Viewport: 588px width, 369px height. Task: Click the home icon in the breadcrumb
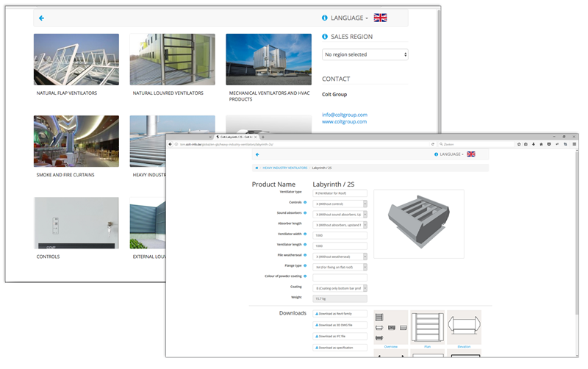257,168
